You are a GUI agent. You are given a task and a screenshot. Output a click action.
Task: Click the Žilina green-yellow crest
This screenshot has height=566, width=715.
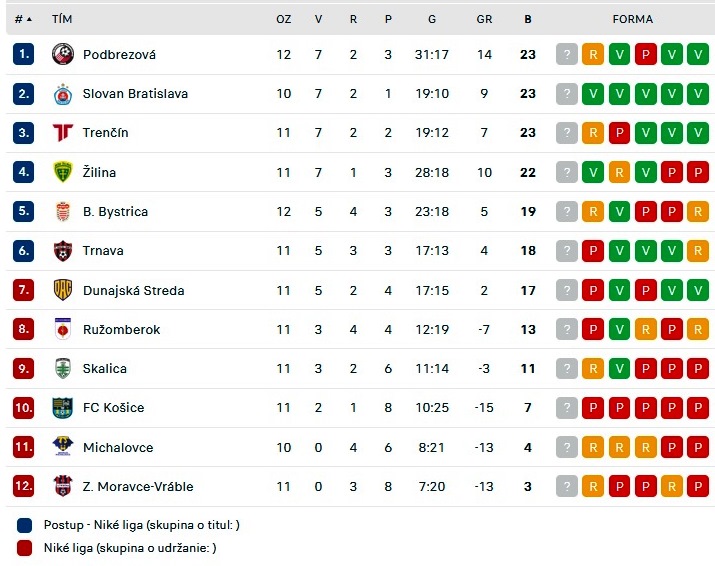63,172
